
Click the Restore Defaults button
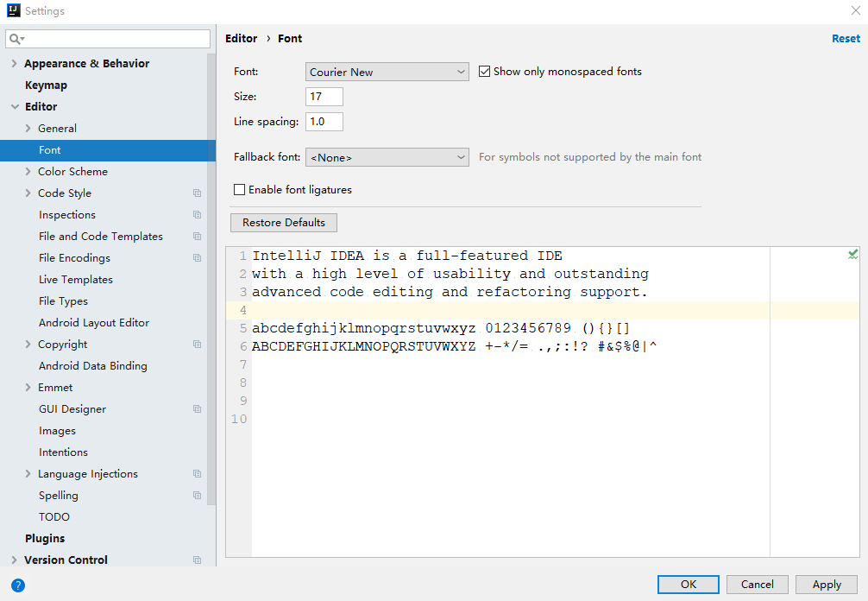pyautogui.click(x=283, y=223)
